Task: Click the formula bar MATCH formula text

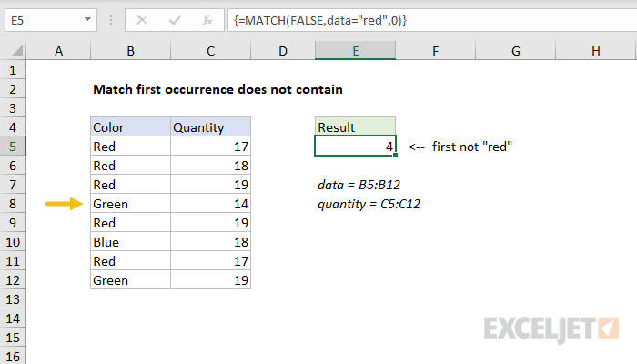Action: click(x=320, y=20)
